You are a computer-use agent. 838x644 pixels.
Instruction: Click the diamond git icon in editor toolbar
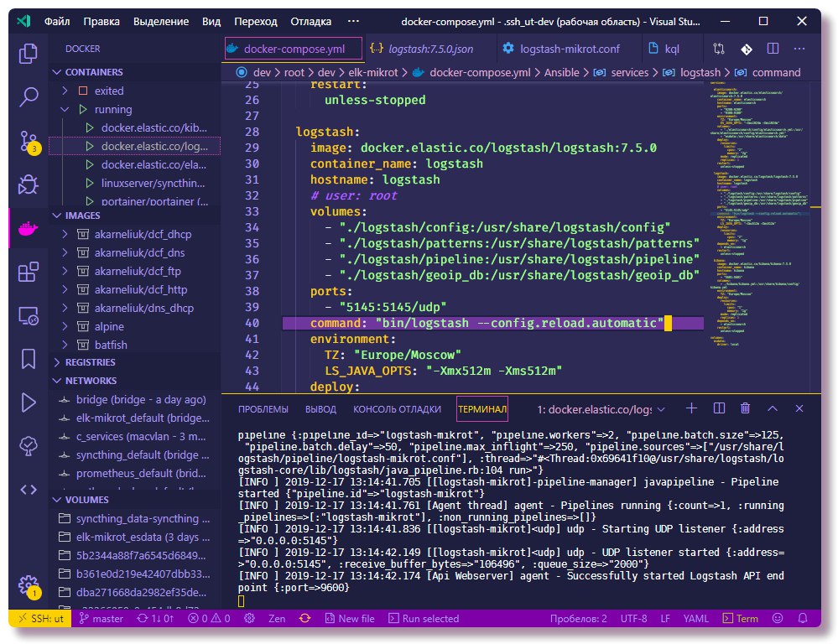(x=747, y=49)
